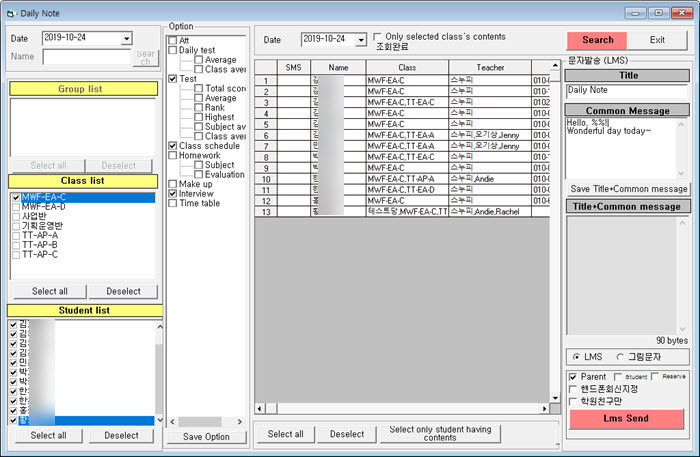Click the Common Message text area

point(621,148)
